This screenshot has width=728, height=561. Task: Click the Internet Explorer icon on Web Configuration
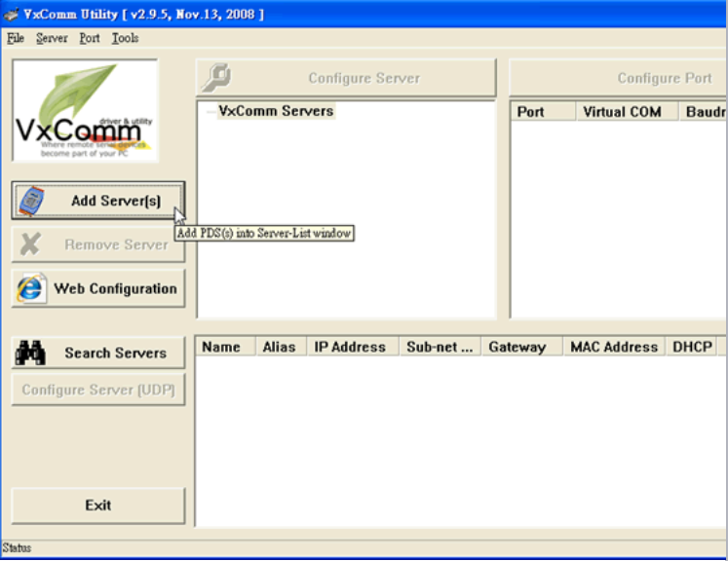click(31, 288)
